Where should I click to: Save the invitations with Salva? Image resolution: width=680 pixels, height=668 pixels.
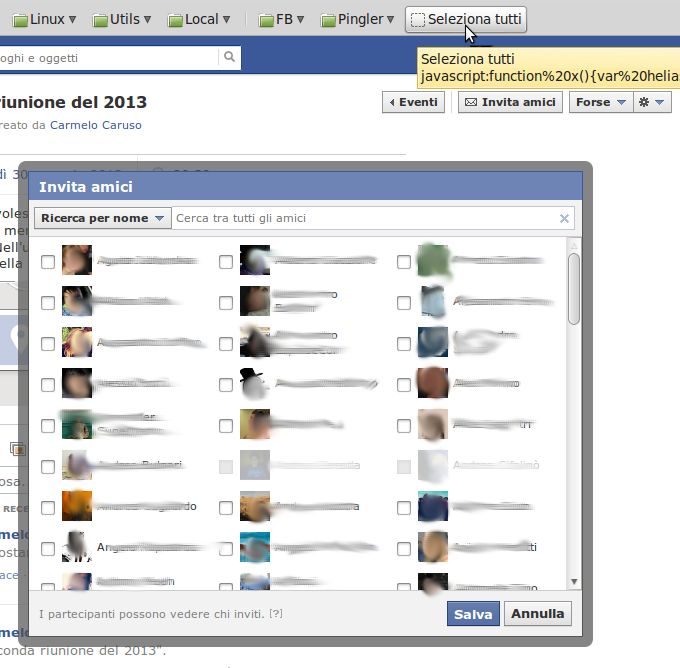[x=473, y=614]
